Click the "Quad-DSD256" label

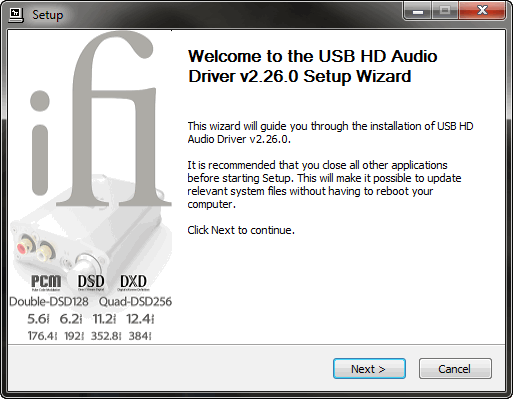pyautogui.click(x=135, y=301)
